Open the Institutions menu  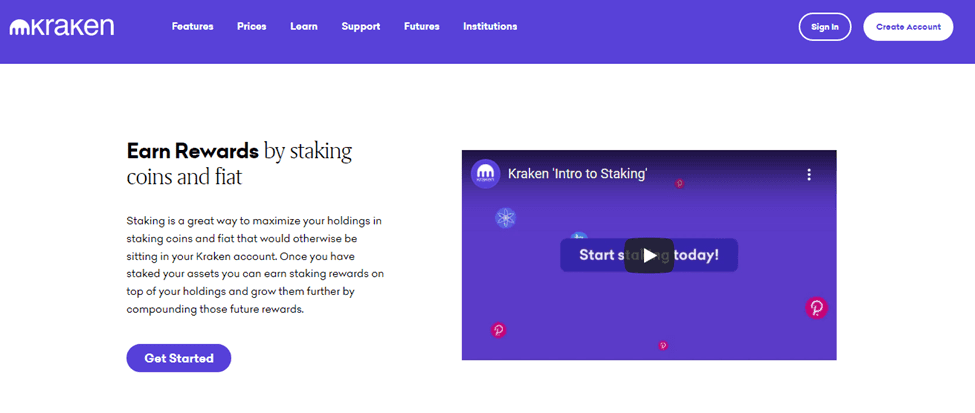click(490, 27)
